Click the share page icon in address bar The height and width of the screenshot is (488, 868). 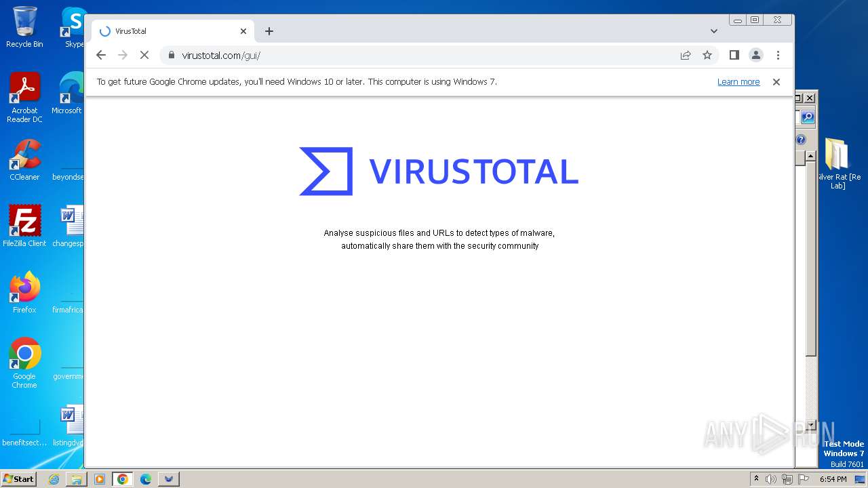click(686, 55)
